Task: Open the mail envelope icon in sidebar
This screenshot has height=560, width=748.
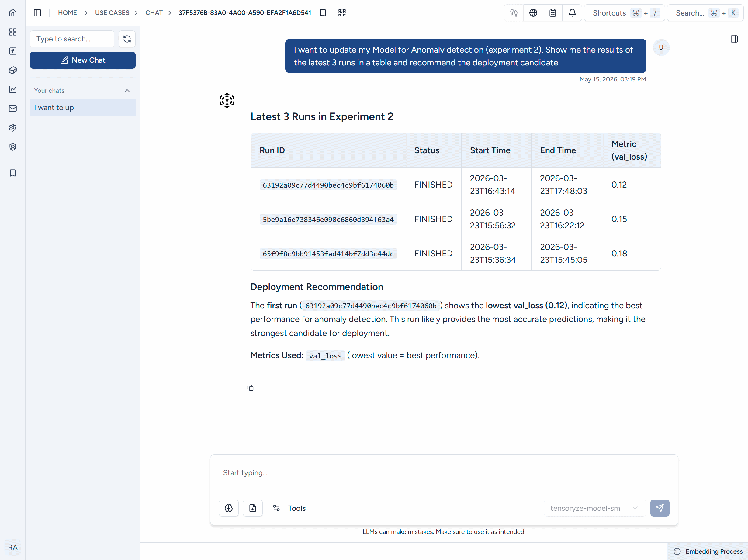Action: [12, 109]
